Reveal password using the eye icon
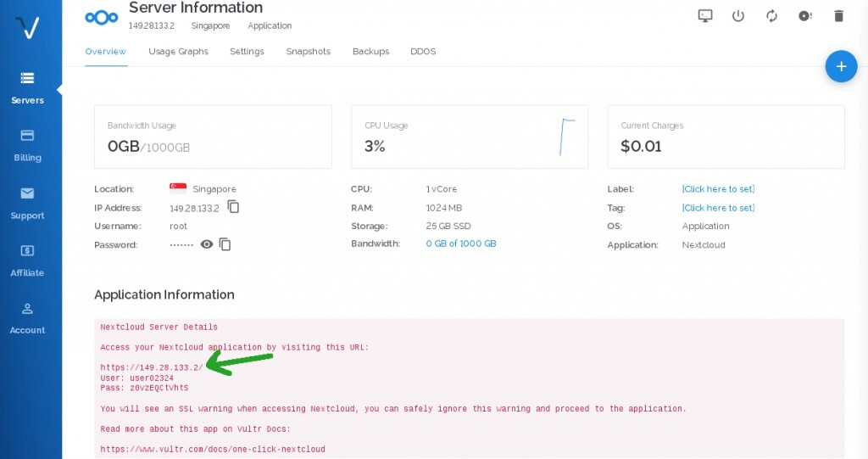The height and width of the screenshot is (459, 868). (x=206, y=244)
